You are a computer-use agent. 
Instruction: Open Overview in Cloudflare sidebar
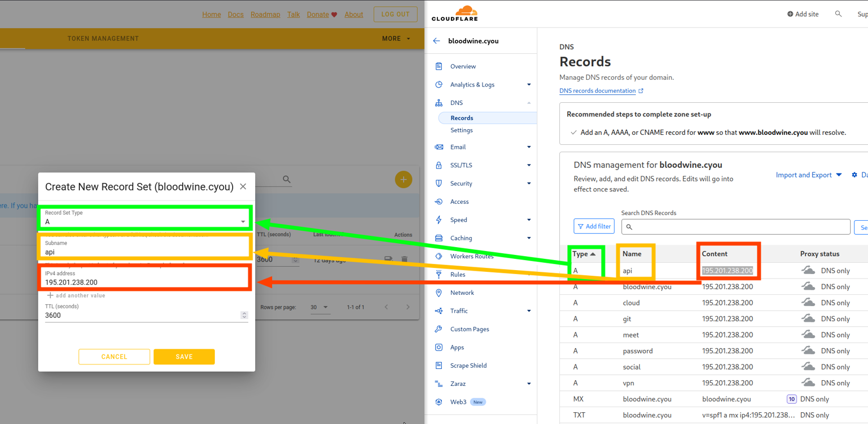click(463, 66)
